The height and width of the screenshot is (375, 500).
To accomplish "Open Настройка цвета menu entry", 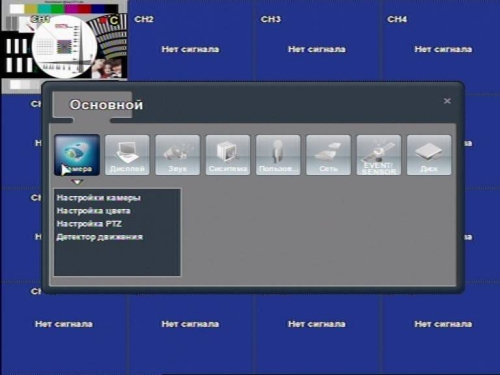I will (93, 211).
